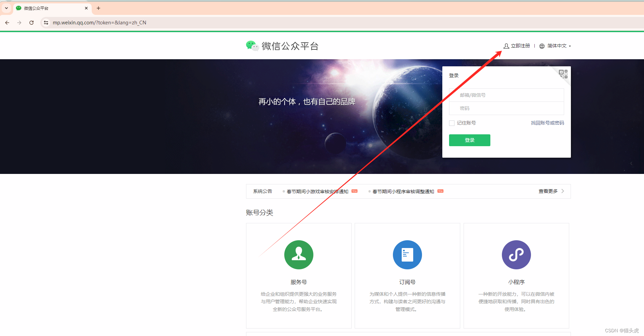644x336 pixels.
Task: Close the 微信公众平台 browser tab
Action: [86, 8]
